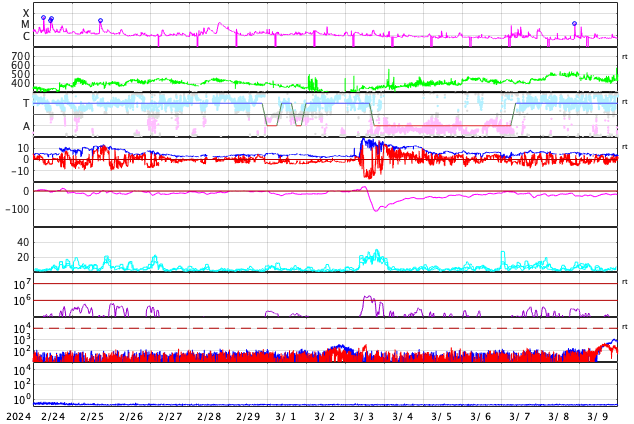Select the 3/ 8 date label

pos(559,417)
